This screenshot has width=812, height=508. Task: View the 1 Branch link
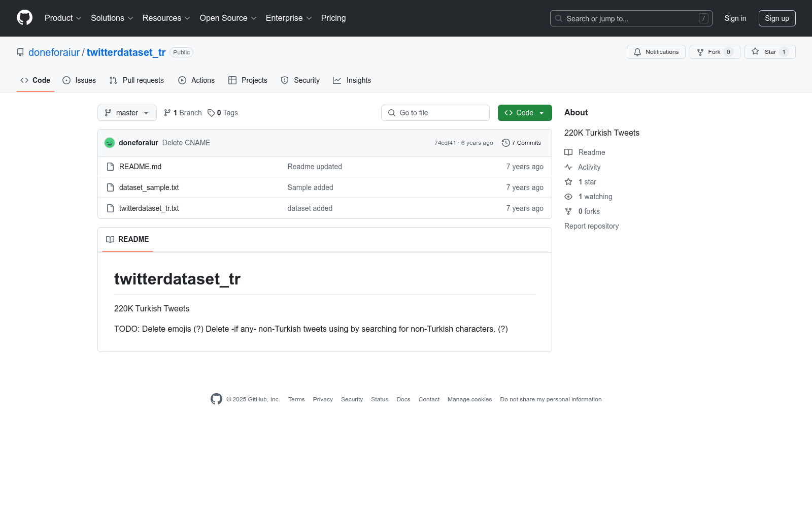click(x=183, y=113)
